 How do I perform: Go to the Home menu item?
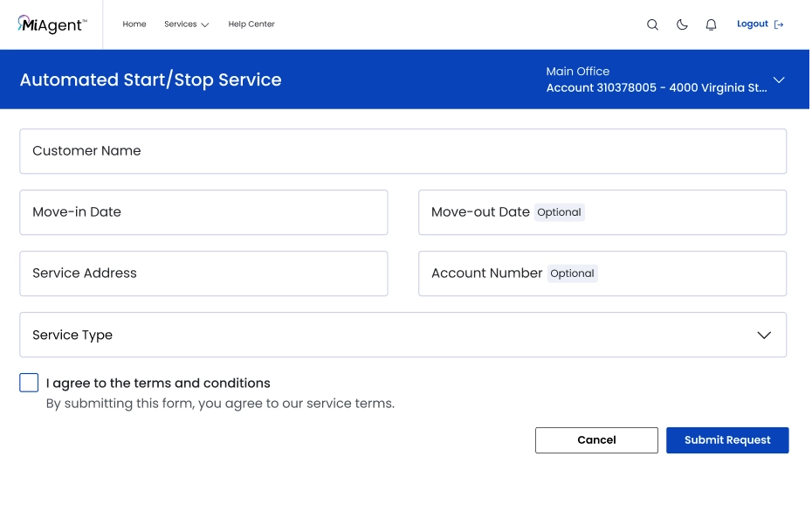tap(134, 24)
